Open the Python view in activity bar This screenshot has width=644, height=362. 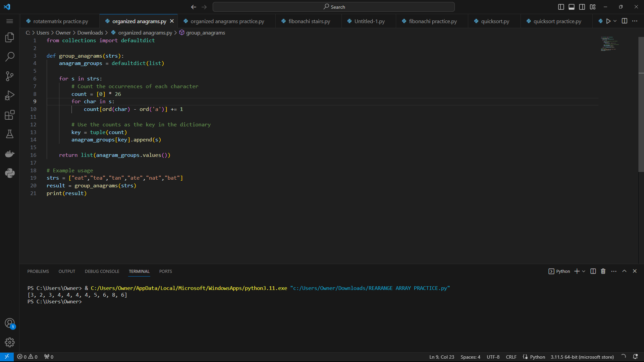10,173
